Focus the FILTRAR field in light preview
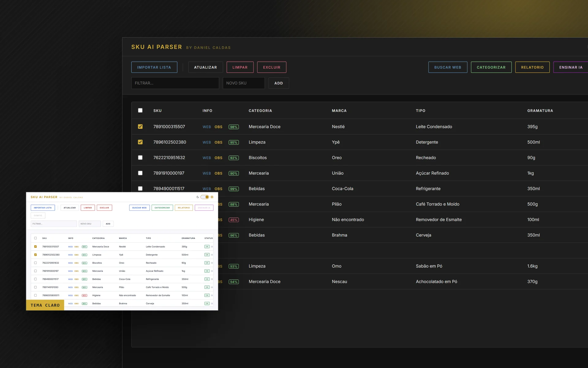This screenshot has height=368, width=588. pyautogui.click(x=54, y=224)
